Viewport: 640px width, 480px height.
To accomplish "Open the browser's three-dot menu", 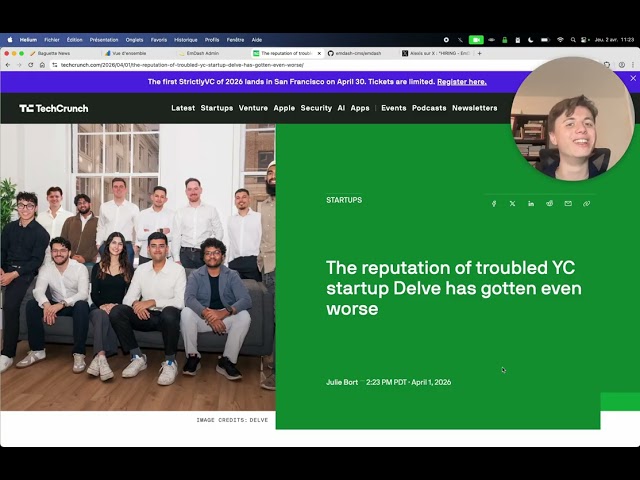I will click(x=633, y=65).
